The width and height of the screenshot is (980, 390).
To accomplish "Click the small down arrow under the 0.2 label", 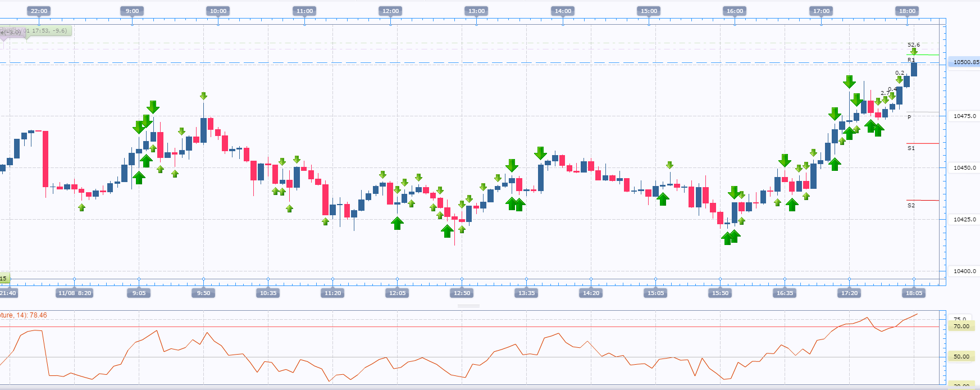I will (899, 80).
